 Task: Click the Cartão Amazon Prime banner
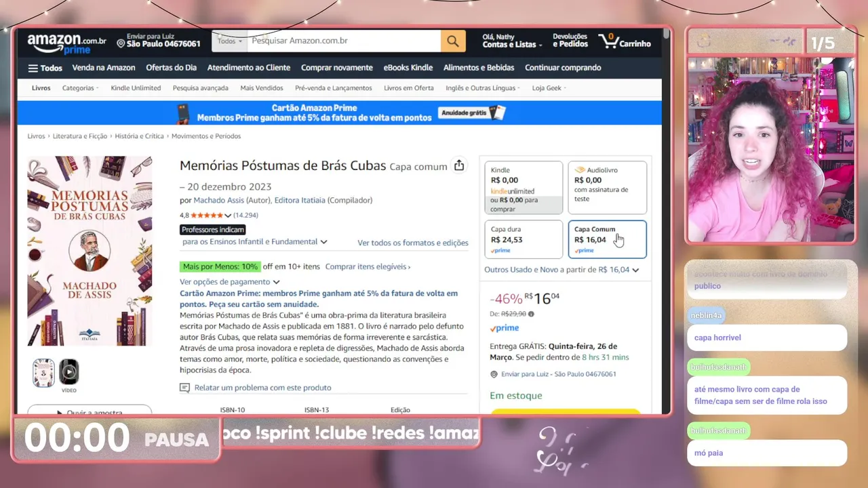pyautogui.click(x=339, y=113)
